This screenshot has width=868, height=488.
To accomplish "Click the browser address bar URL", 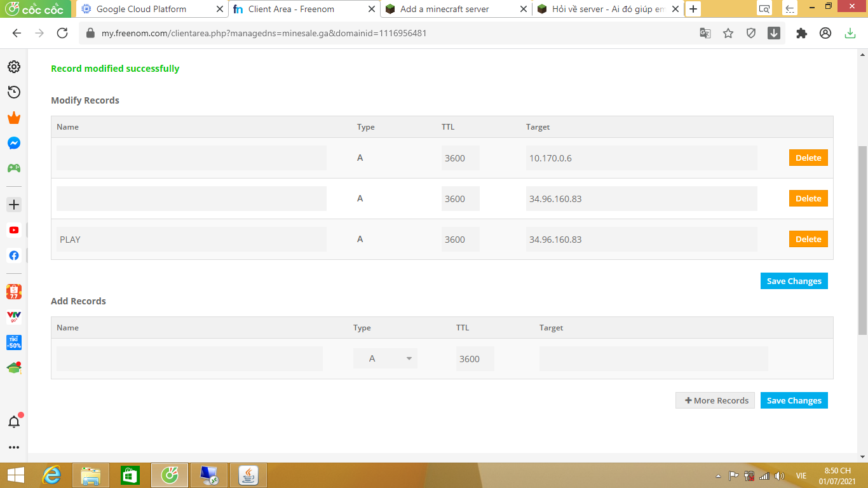I will pyautogui.click(x=264, y=33).
